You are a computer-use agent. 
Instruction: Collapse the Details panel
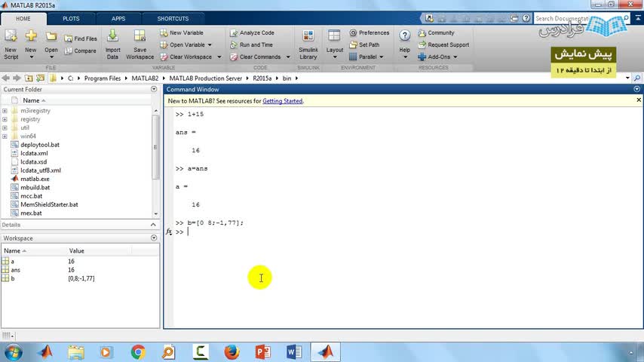153,225
